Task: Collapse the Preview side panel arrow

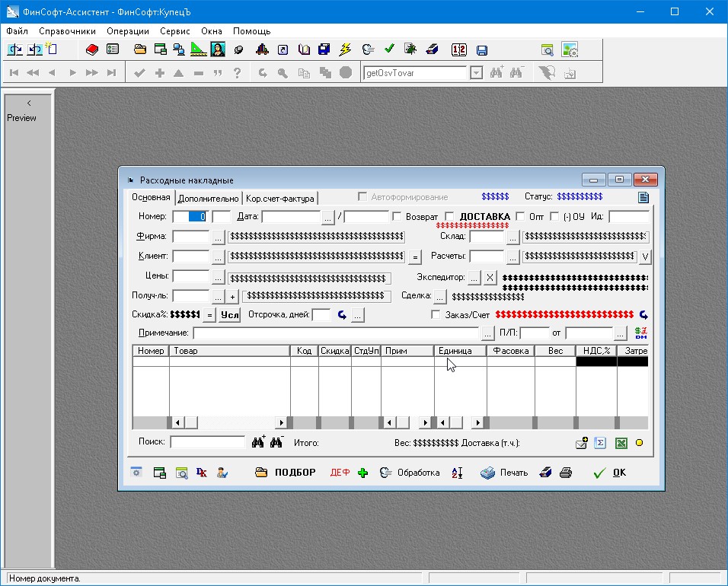Action: pyautogui.click(x=29, y=103)
